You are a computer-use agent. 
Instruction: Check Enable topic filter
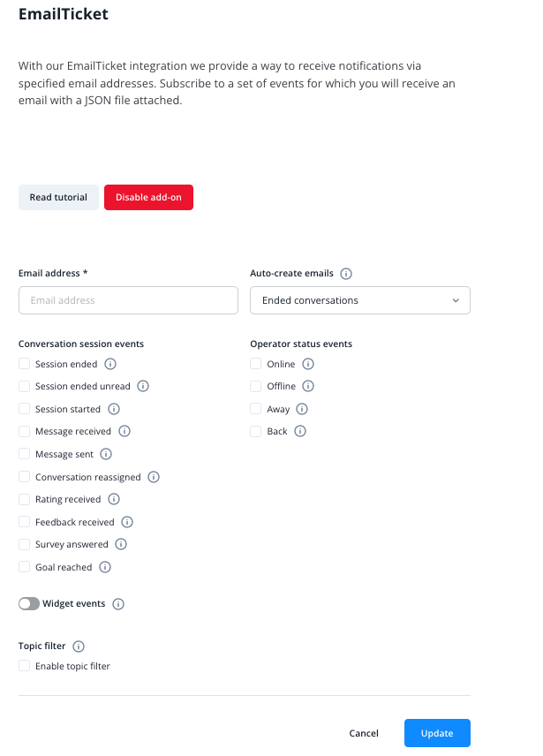25,666
